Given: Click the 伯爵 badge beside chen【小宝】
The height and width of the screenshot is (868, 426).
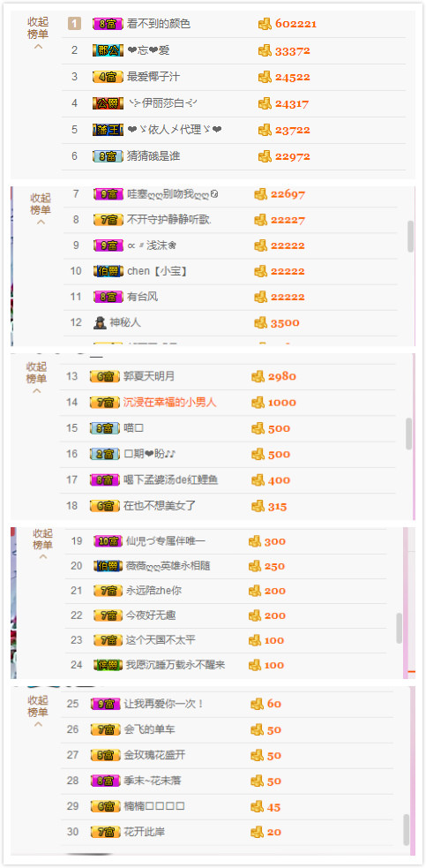Looking at the screenshot, I should (x=108, y=271).
